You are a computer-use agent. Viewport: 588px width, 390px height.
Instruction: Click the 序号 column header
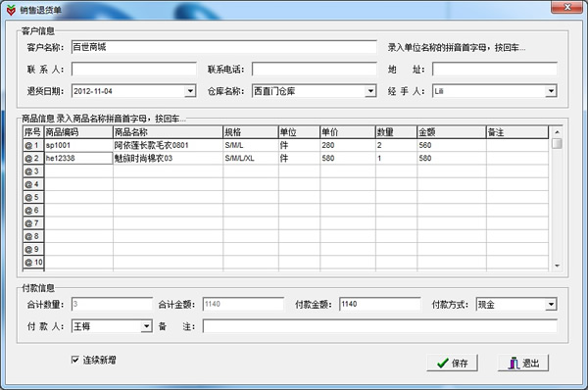click(33, 132)
